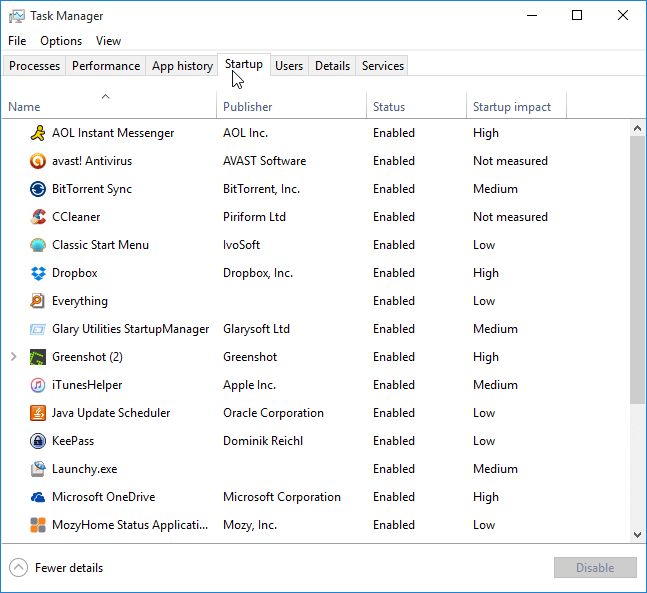Switch to the Performance tab
Screen dimensions: 647x593
(106, 66)
